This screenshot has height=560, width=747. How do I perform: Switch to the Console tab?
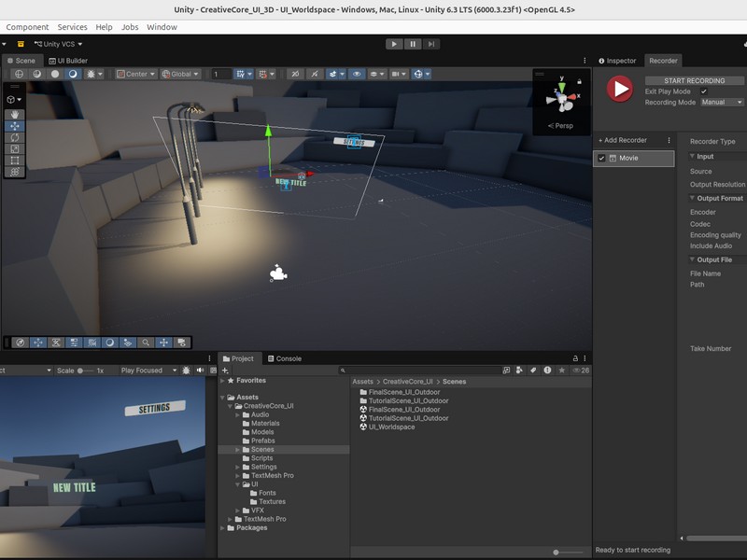tap(285, 358)
